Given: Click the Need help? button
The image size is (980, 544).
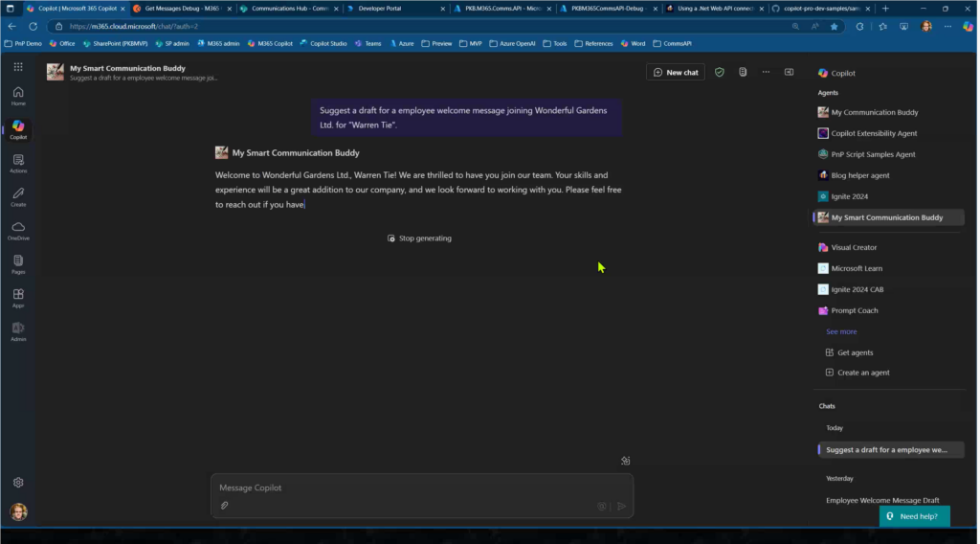Looking at the screenshot, I should (x=914, y=516).
